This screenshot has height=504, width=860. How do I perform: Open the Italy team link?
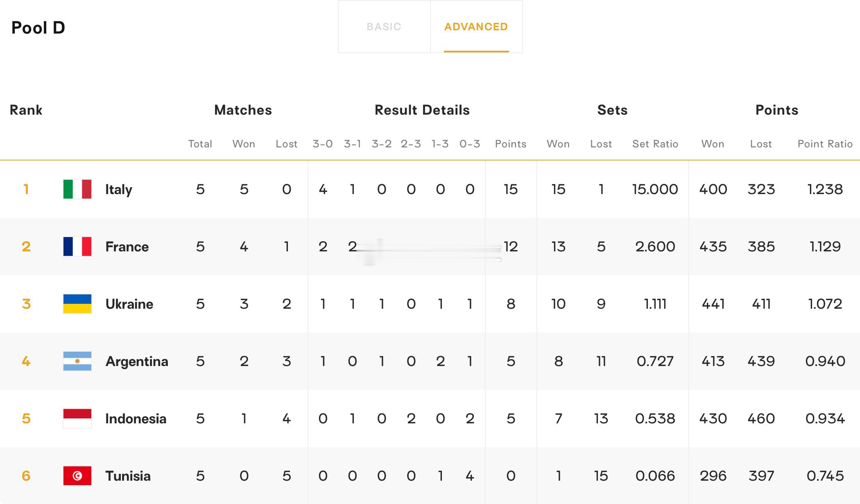(x=119, y=190)
